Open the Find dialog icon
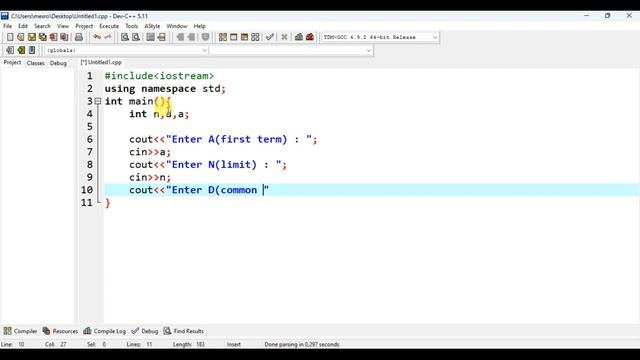 pyautogui.click(x=125, y=37)
